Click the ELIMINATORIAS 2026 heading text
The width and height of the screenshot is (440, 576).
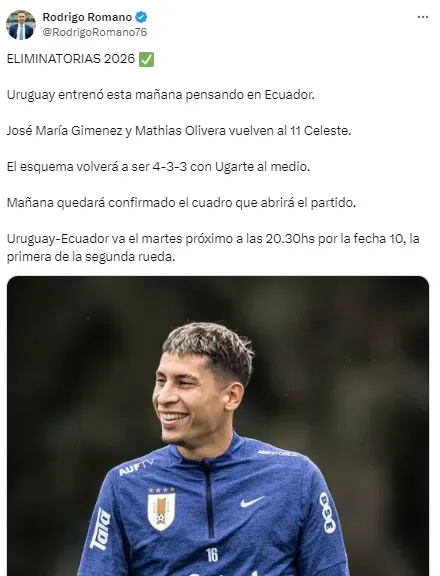(x=71, y=59)
